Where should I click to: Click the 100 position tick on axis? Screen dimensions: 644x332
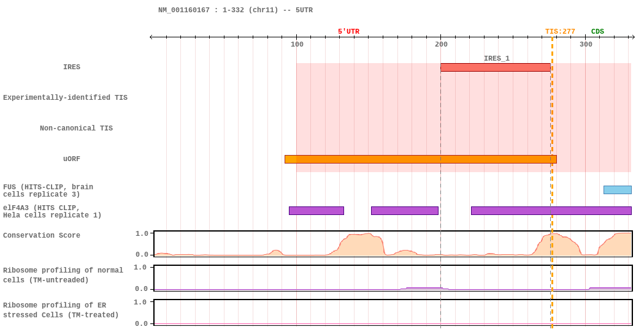point(297,44)
